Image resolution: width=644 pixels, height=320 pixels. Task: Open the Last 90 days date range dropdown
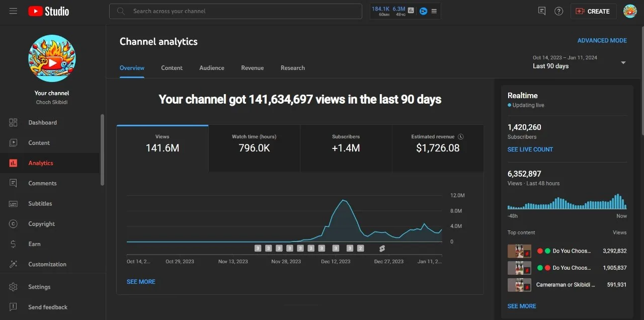[580, 62]
